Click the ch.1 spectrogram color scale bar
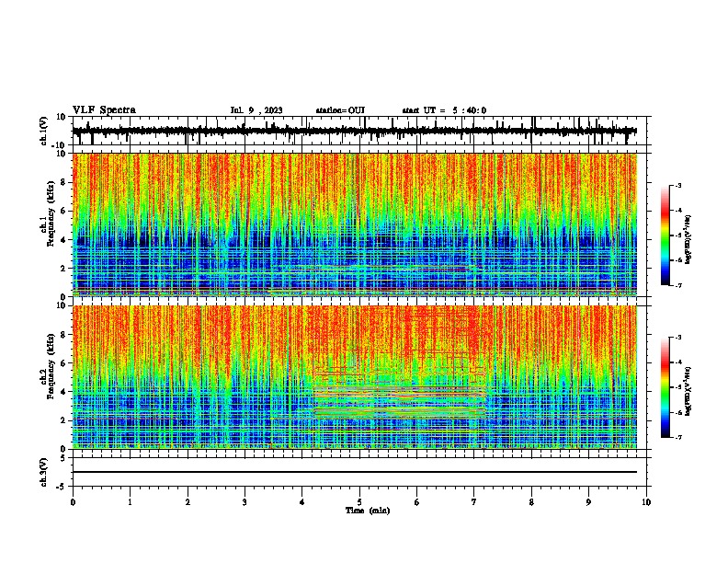Viewport: 728px width, 563px height. tap(665, 236)
